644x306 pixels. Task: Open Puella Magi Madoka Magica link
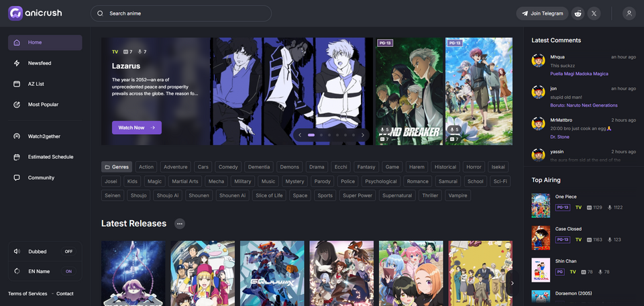(x=579, y=74)
